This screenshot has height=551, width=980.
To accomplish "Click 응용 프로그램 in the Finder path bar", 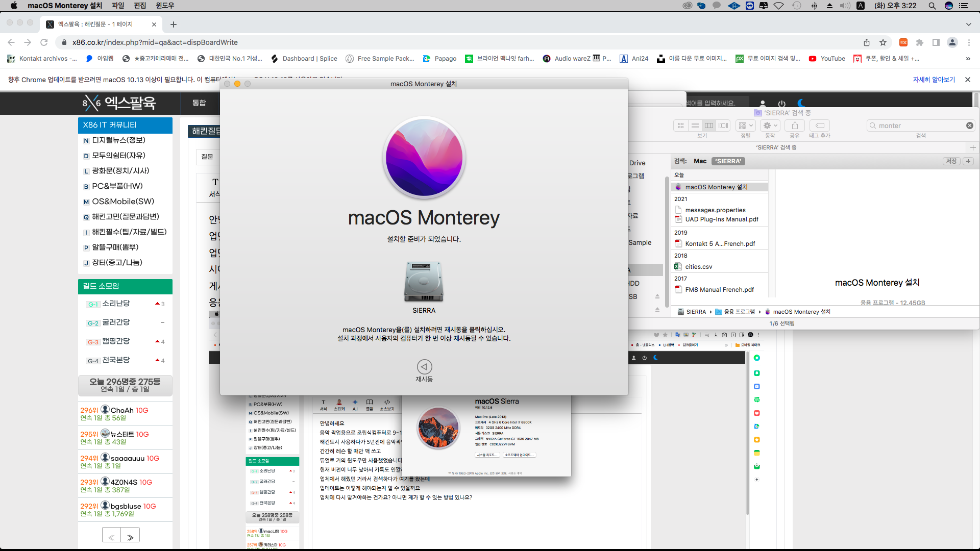I will pyautogui.click(x=735, y=312).
